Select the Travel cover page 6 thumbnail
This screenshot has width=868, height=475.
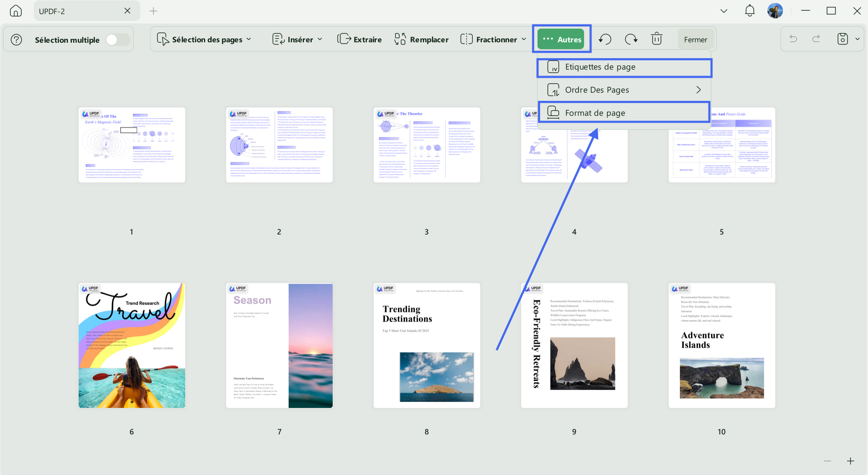(132, 345)
